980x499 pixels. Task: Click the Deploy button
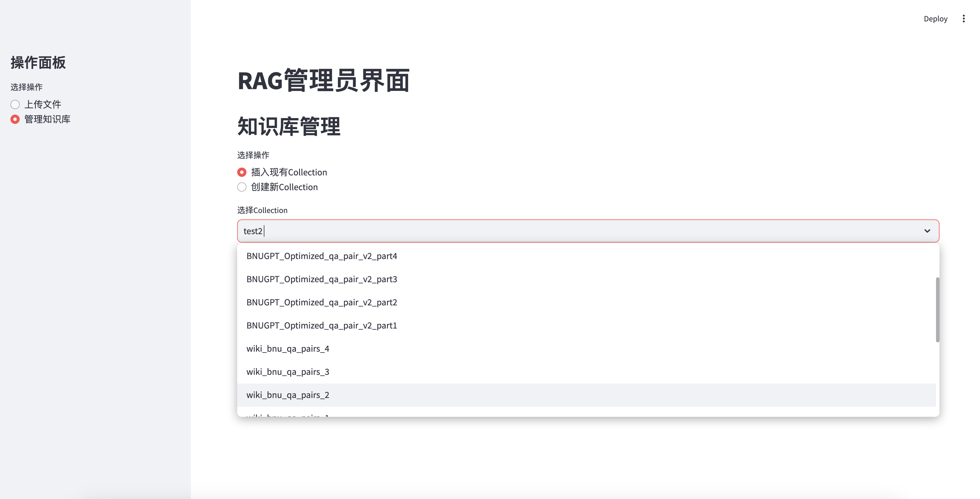(935, 19)
